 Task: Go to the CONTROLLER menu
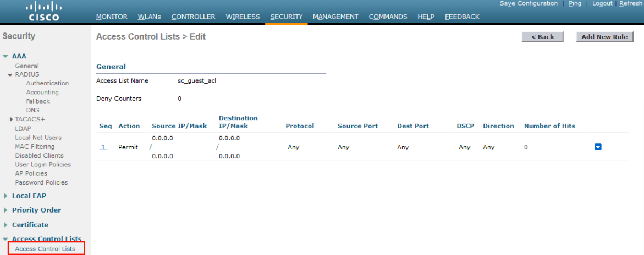pos(194,17)
